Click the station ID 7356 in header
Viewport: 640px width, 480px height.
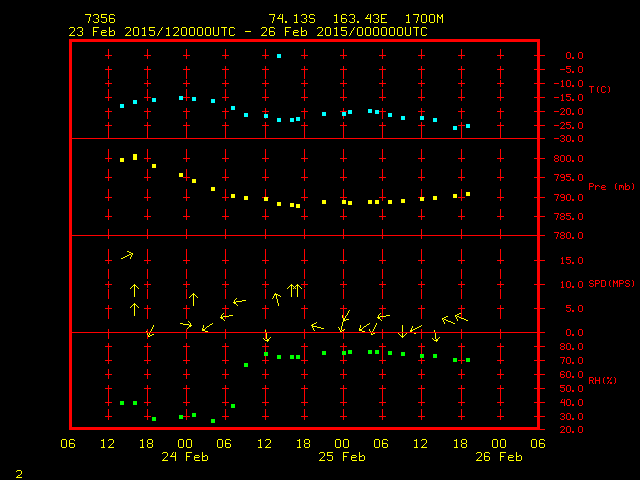pyautogui.click(x=100, y=19)
